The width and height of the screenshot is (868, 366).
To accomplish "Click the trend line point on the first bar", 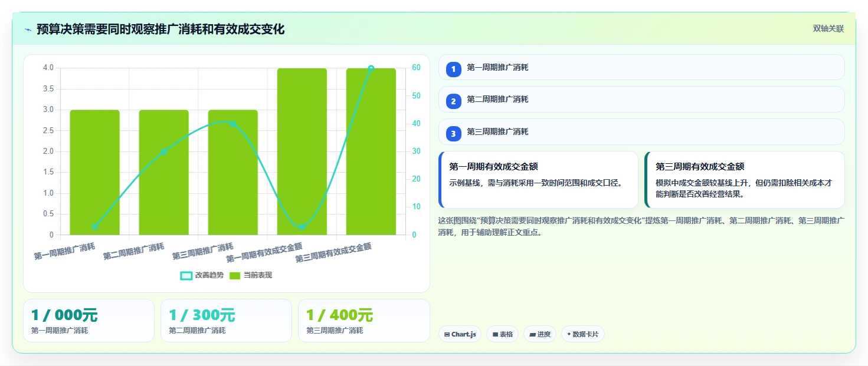I will coord(94,226).
